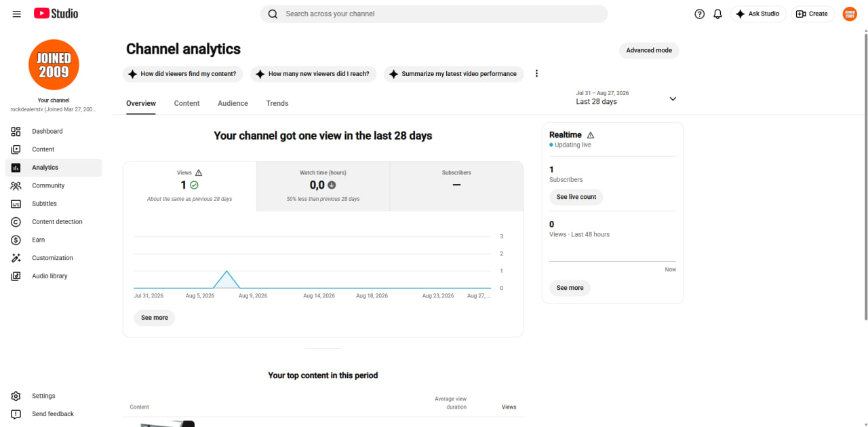Open Subtitles in the sidebar
Image resolution: width=868 pixels, height=427 pixels.
click(54, 204)
